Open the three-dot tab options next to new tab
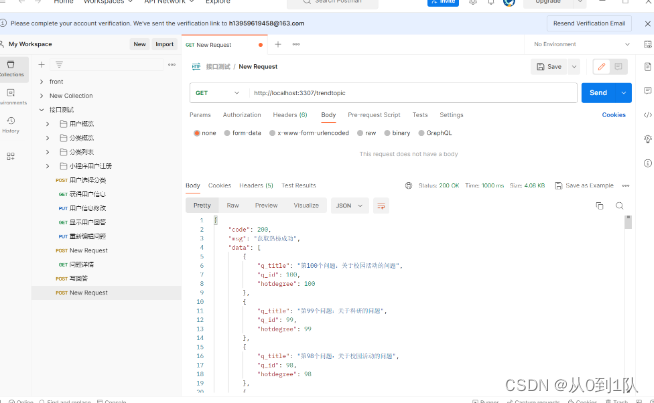 (x=296, y=44)
